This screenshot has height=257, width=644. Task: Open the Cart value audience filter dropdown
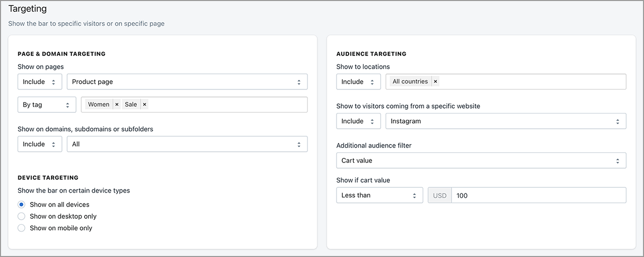tap(481, 160)
